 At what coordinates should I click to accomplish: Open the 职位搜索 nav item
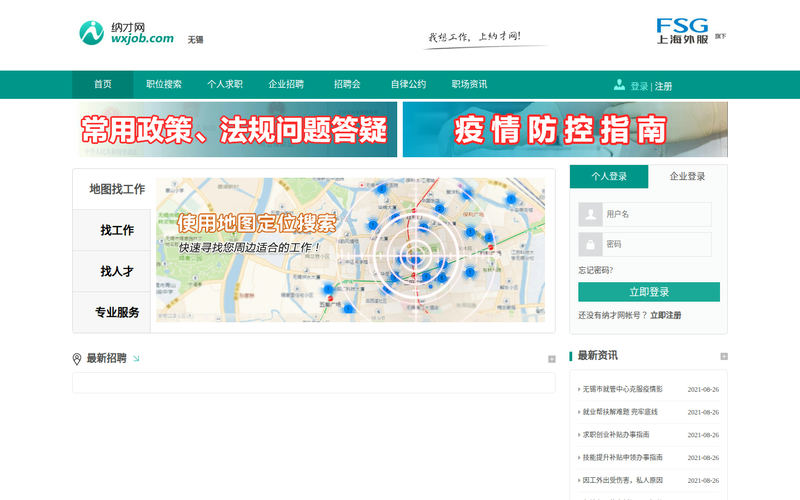coord(164,84)
